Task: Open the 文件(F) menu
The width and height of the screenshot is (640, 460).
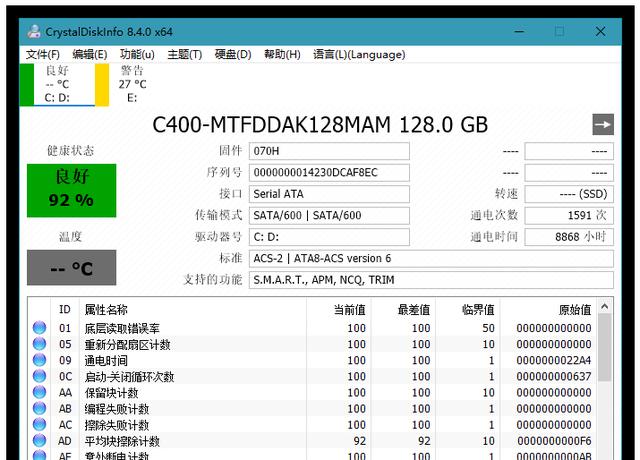Action: [42, 54]
